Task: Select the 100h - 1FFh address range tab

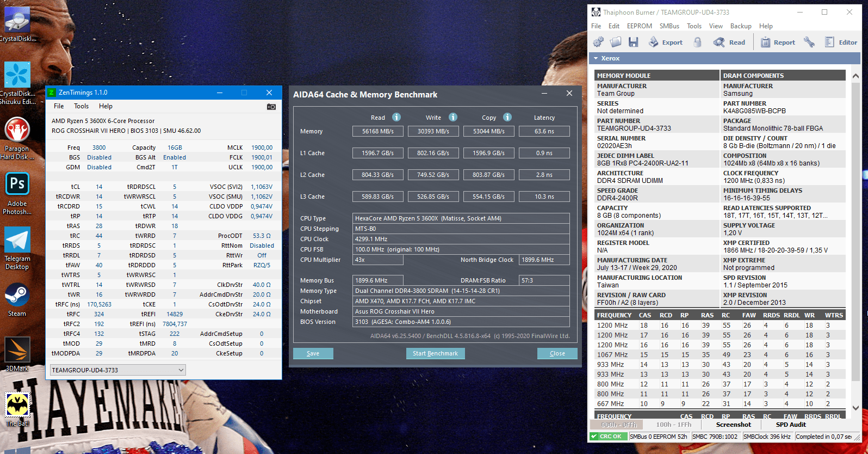Action: tap(673, 425)
